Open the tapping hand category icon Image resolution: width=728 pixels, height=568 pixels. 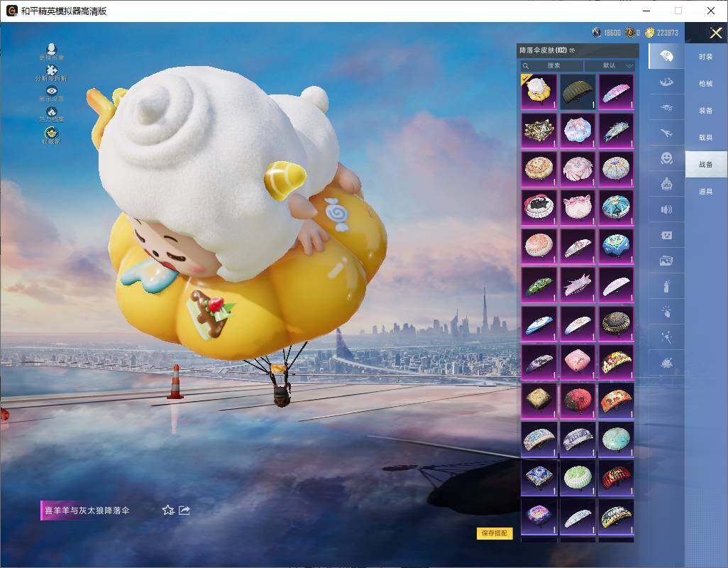(x=666, y=312)
